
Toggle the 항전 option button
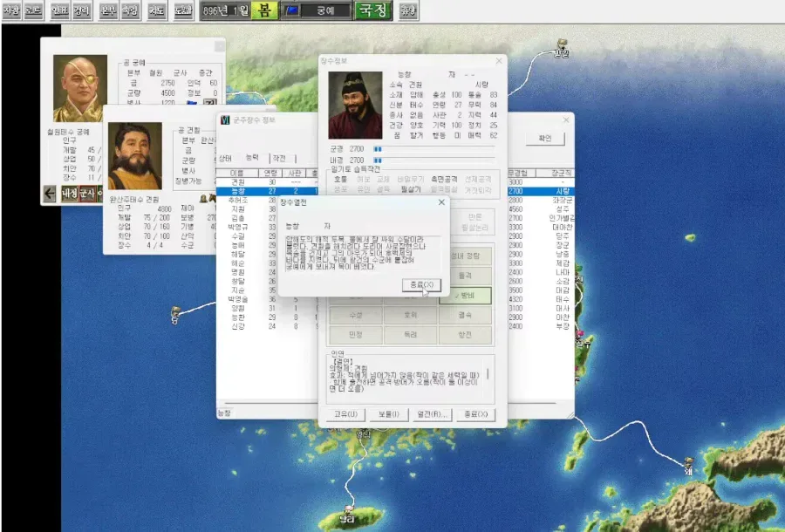pos(465,335)
